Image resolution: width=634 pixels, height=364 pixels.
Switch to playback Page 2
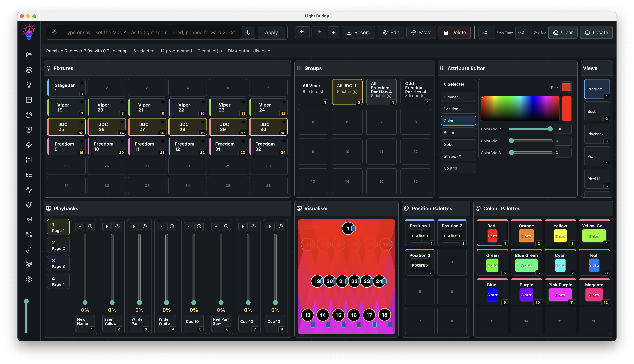58,245
